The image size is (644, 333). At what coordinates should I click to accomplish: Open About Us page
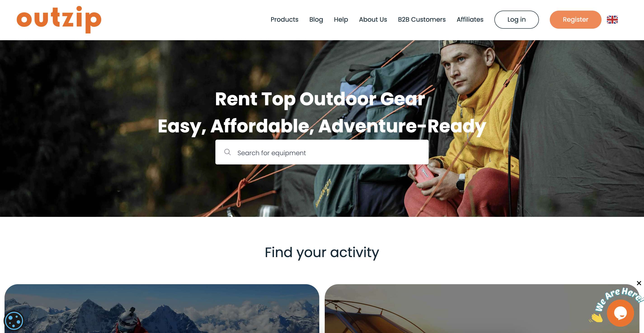click(x=373, y=19)
